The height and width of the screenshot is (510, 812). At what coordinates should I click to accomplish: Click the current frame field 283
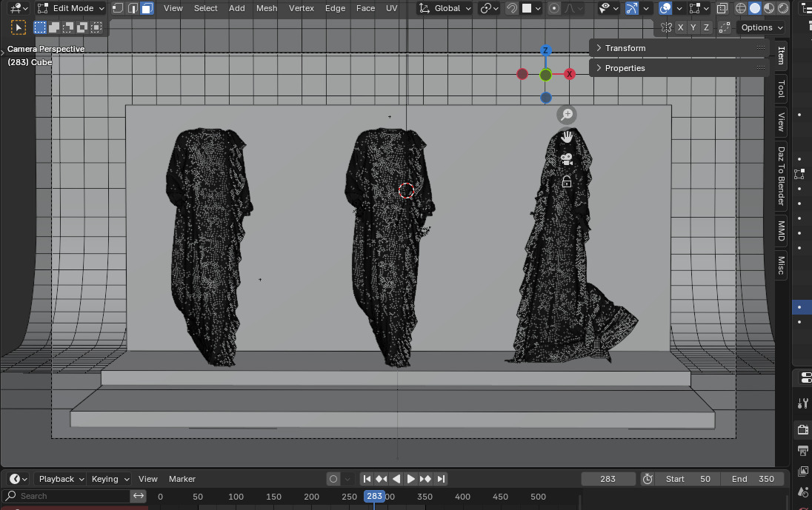pos(608,479)
